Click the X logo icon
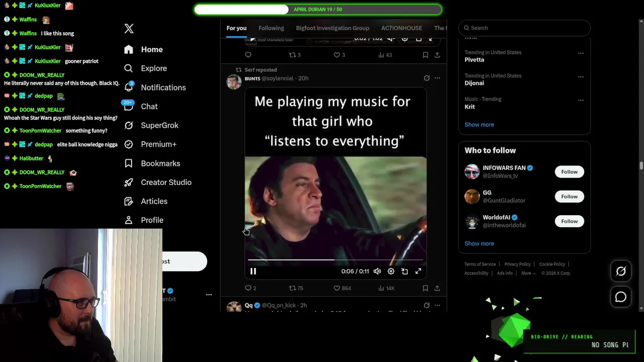 pyautogui.click(x=129, y=29)
